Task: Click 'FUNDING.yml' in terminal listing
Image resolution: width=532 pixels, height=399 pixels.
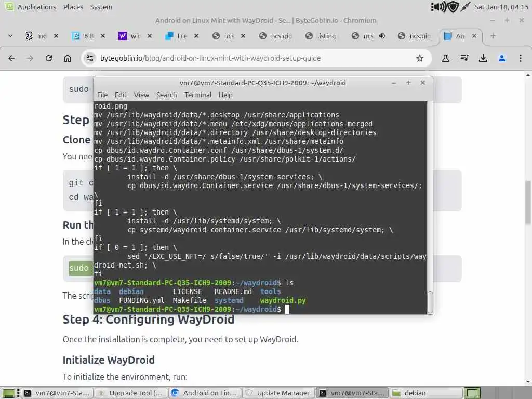Action: pyautogui.click(x=141, y=300)
